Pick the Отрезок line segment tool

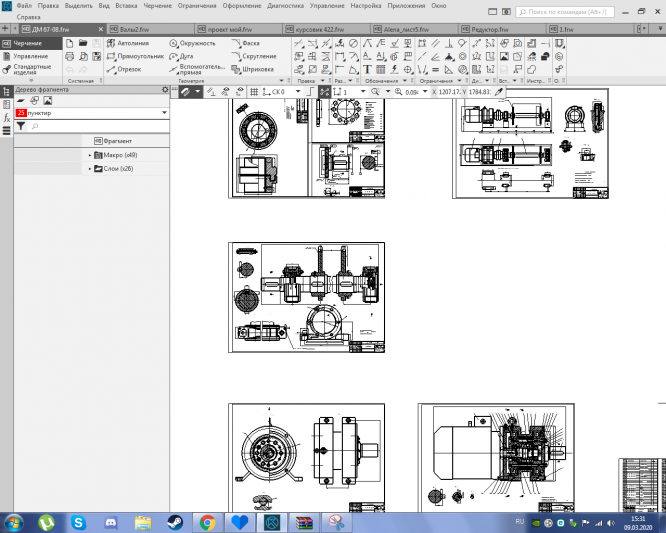pos(128,70)
